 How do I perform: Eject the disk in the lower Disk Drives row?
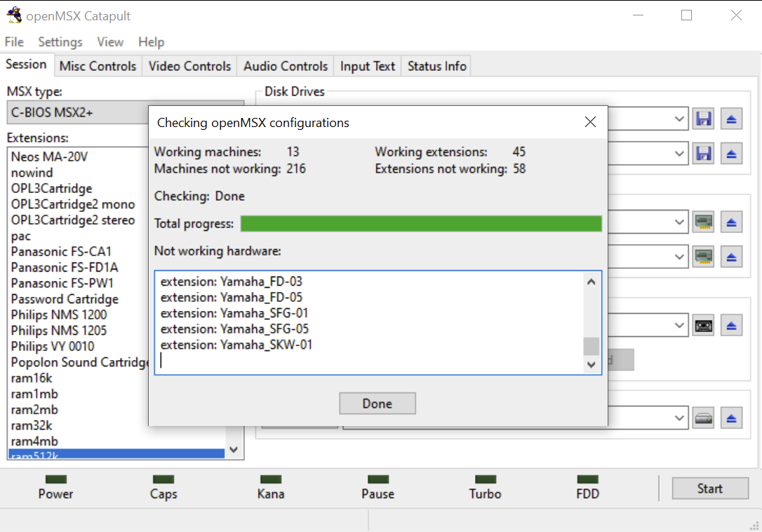pos(731,154)
